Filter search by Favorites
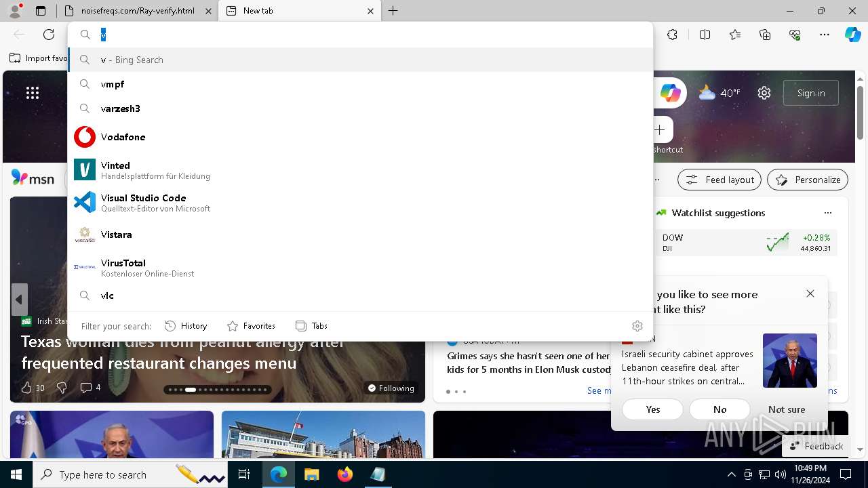 (x=251, y=326)
